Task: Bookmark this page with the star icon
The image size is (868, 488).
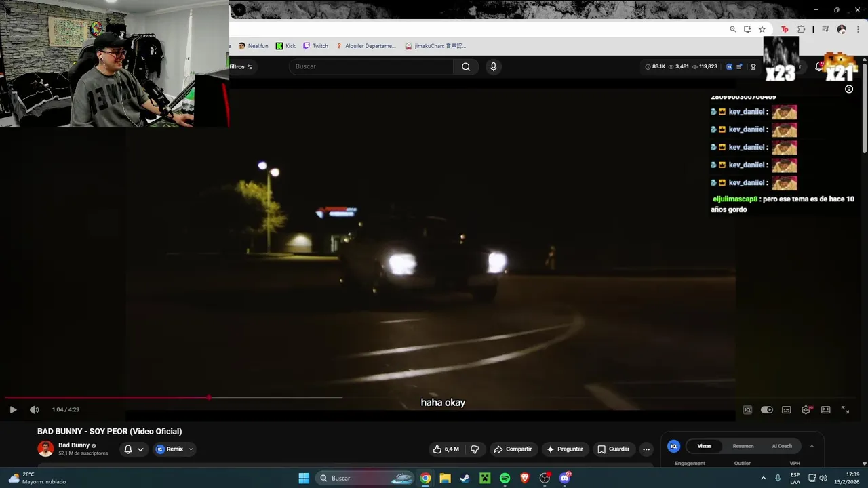Action: [762, 29]
